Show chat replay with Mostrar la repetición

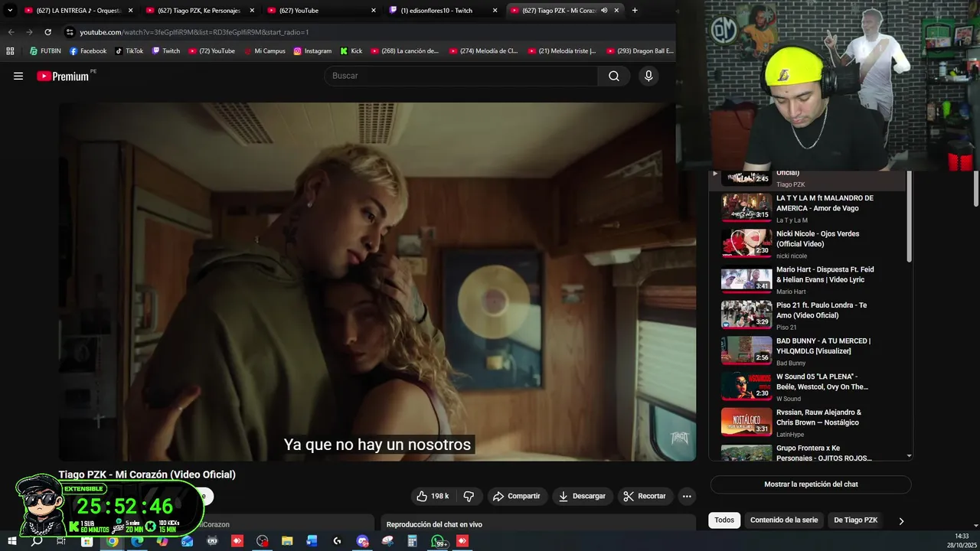(811, 484)
